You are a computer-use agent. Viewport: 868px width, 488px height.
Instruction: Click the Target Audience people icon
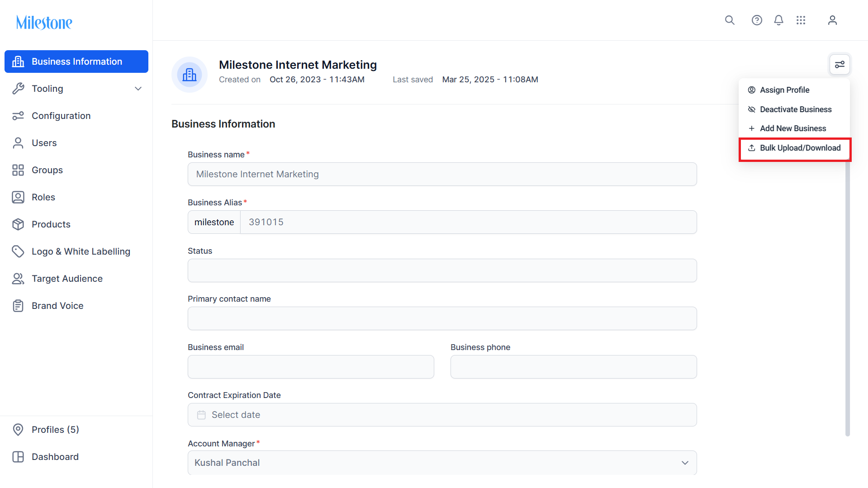(18, 279)
